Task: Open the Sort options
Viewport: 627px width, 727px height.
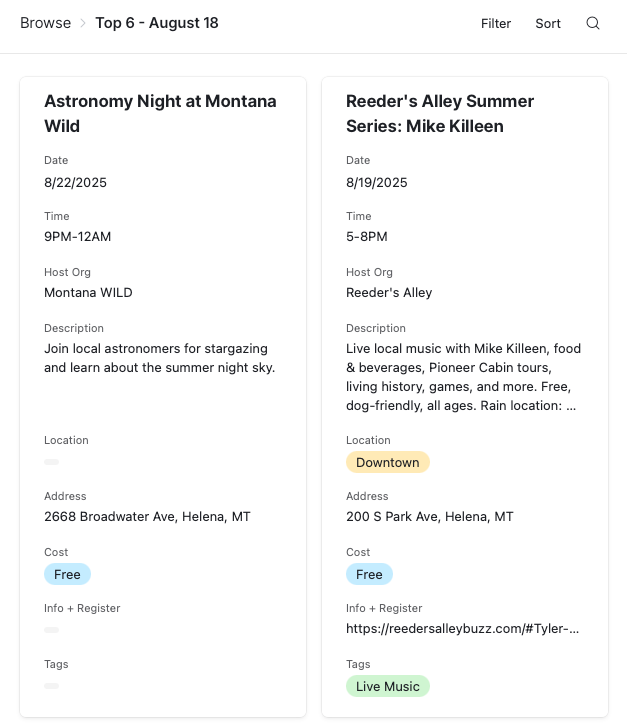Action: coord(548,23)
